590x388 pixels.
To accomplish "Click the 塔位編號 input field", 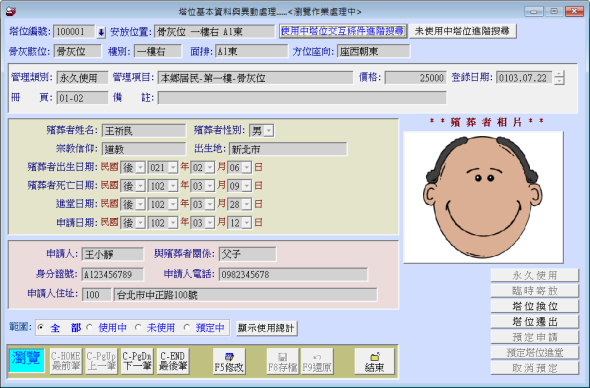I will tap(74, 32).
